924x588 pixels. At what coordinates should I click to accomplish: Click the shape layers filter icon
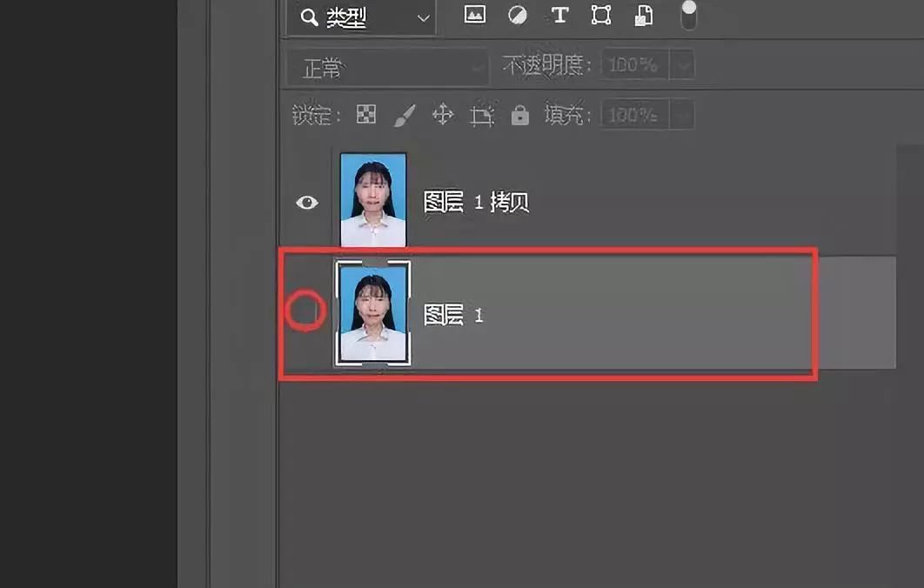601,15
